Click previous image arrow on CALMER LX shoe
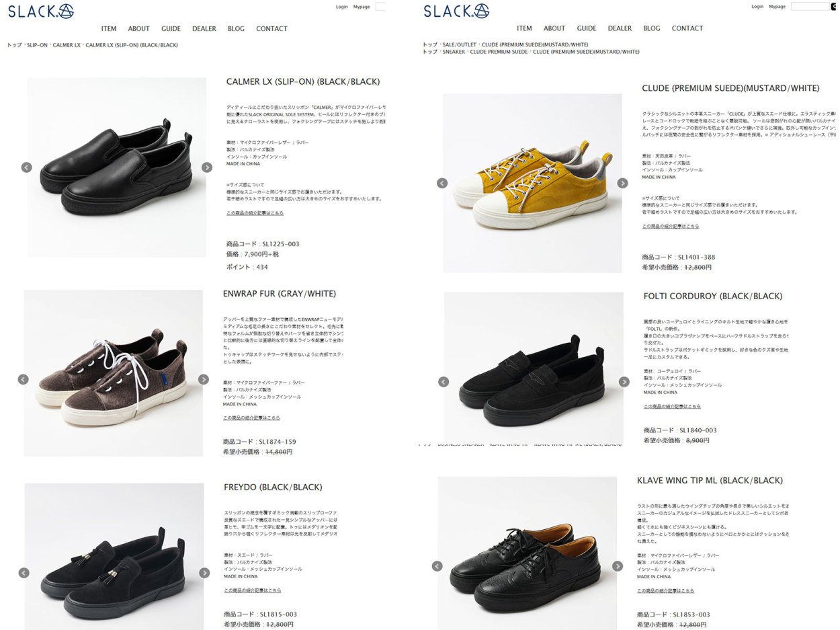 [x=26, y=167]
